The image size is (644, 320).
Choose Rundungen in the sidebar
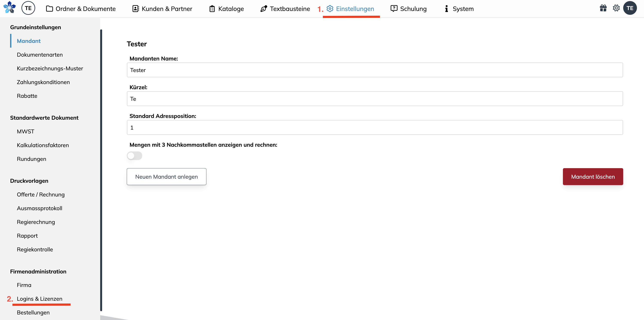tap(32, 159)
